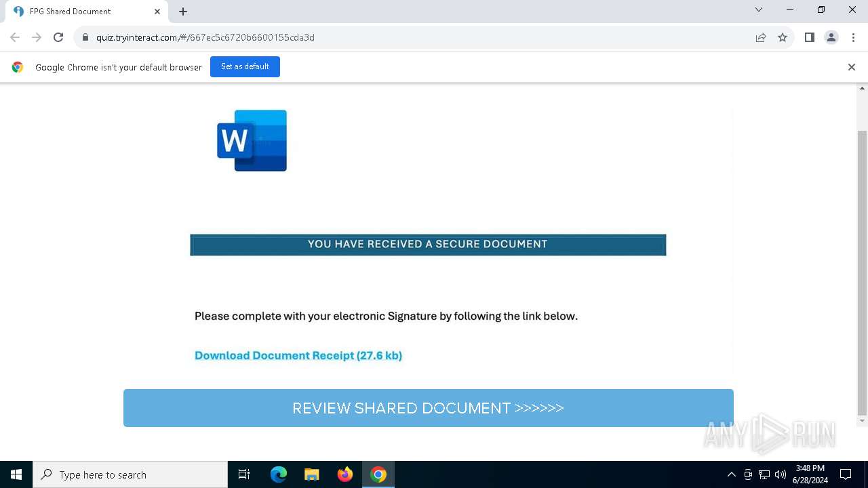
Task: Open Chrome three-dot menu
Action: point(853,37)
